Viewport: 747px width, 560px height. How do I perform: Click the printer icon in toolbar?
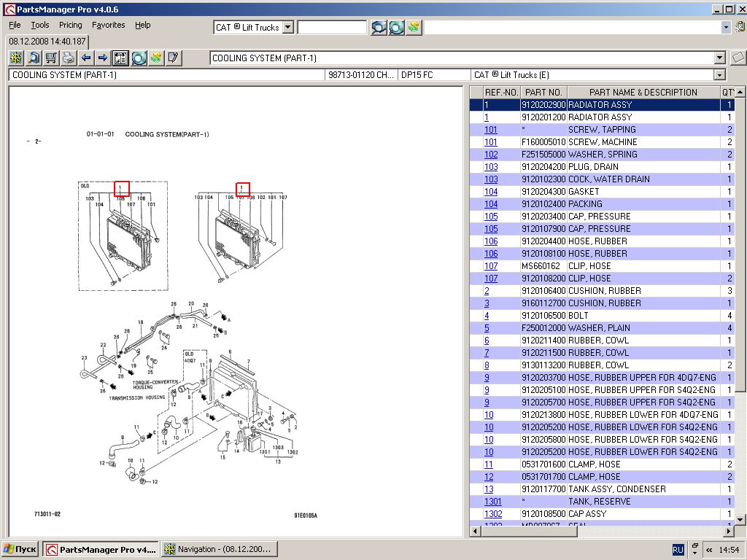pyautogui.click(x=68, y=58)
